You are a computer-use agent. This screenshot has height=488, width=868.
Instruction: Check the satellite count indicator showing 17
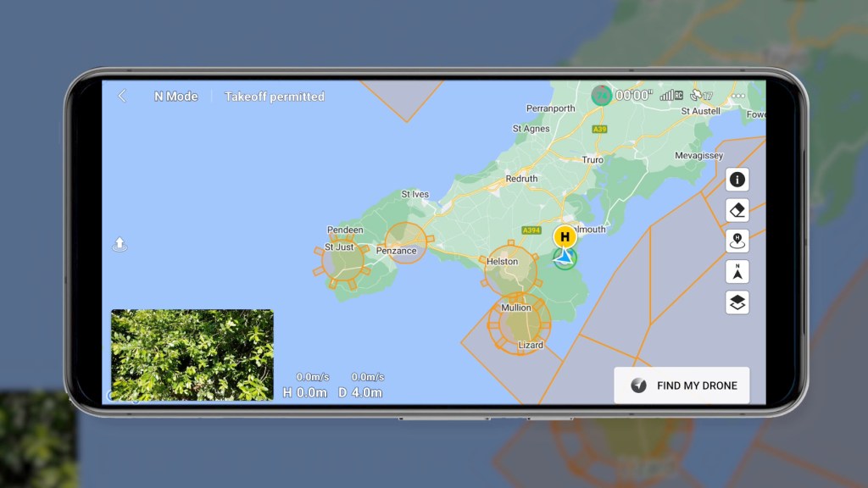(x=698, y=97)
